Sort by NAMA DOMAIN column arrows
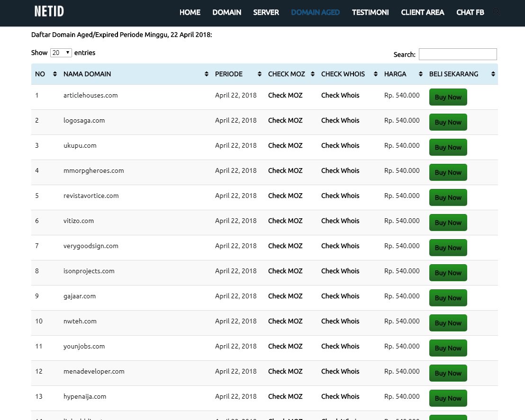The image size is (525, 420). (206, 74)
